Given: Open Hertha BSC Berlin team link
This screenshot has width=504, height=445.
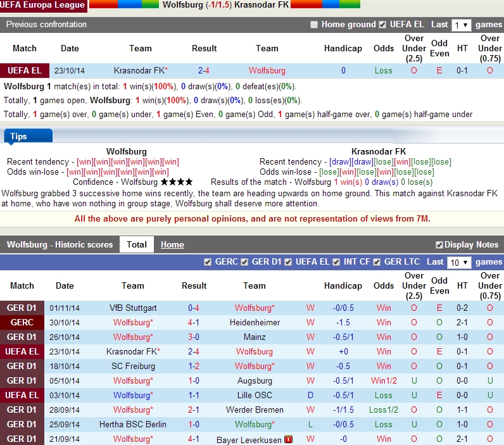Looking at the screenshot, I should coord(133,425).
